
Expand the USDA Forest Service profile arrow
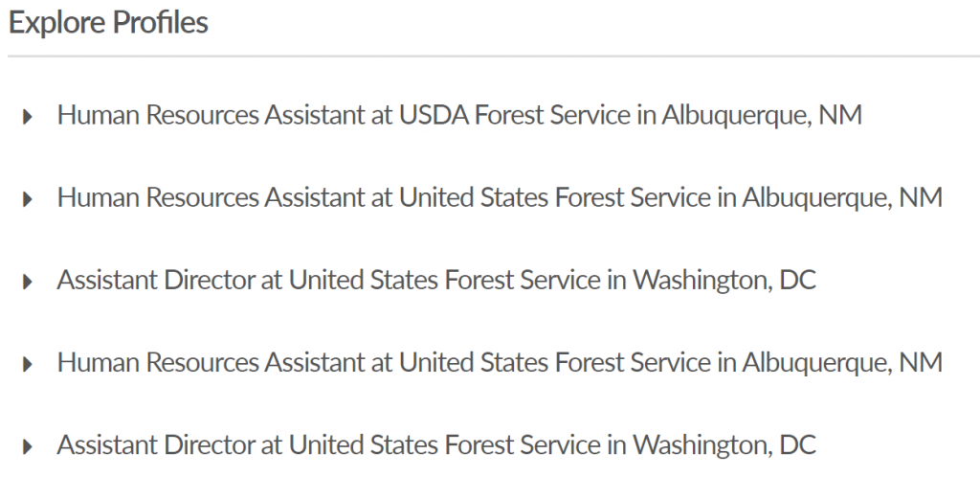(x=27, y=117)
